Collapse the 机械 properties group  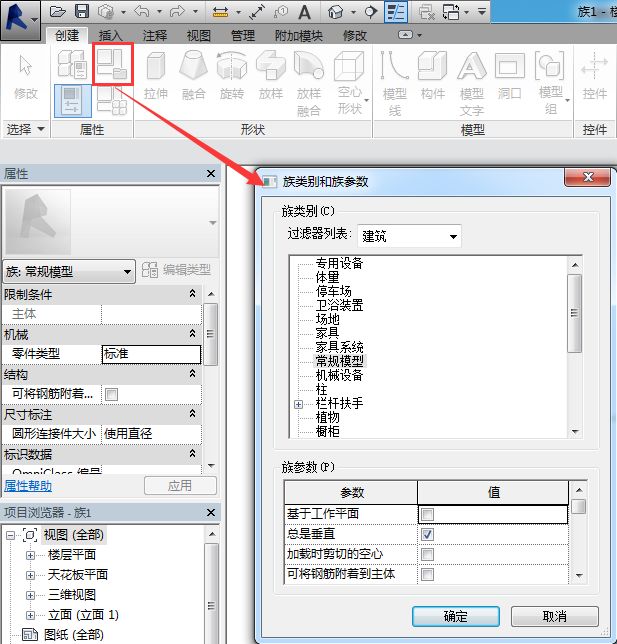pos(192,334)
